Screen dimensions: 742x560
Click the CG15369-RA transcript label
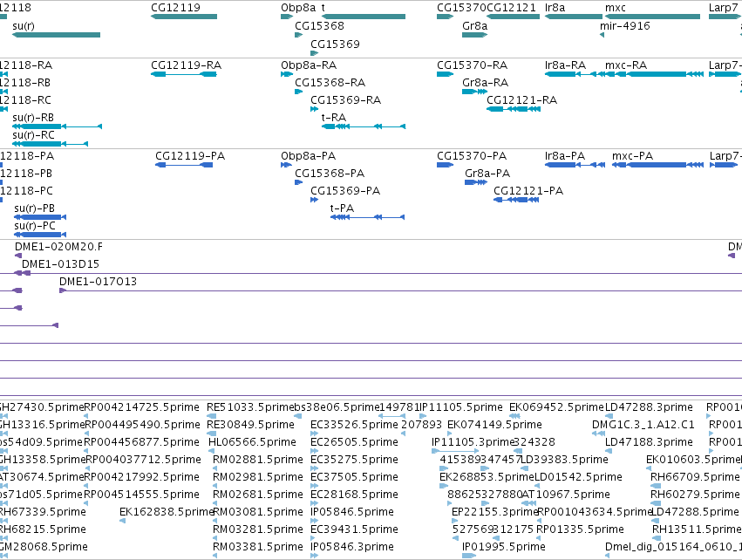[x=346, y=100]
